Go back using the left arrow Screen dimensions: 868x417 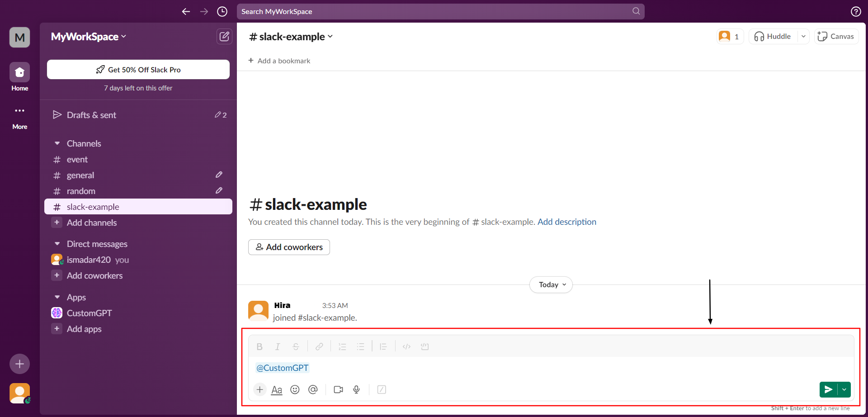click(186, 12)
